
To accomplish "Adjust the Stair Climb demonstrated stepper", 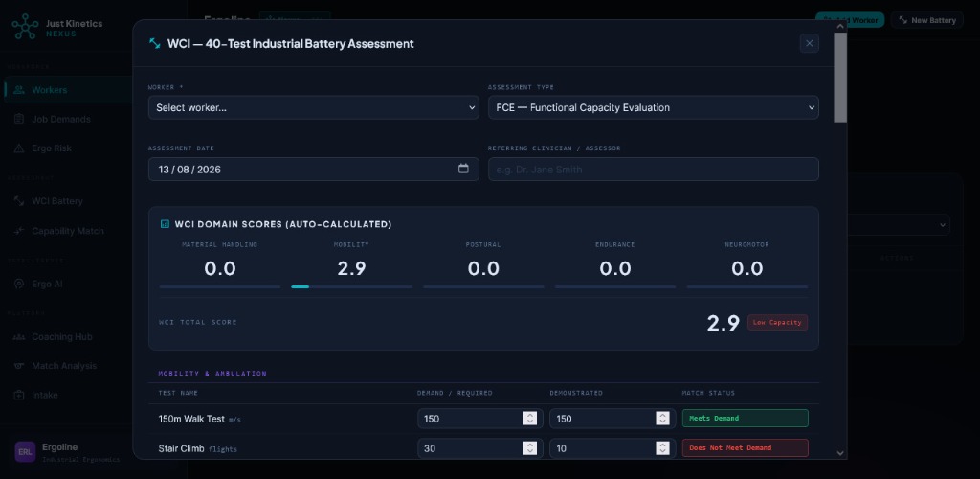I will (662, 448).
